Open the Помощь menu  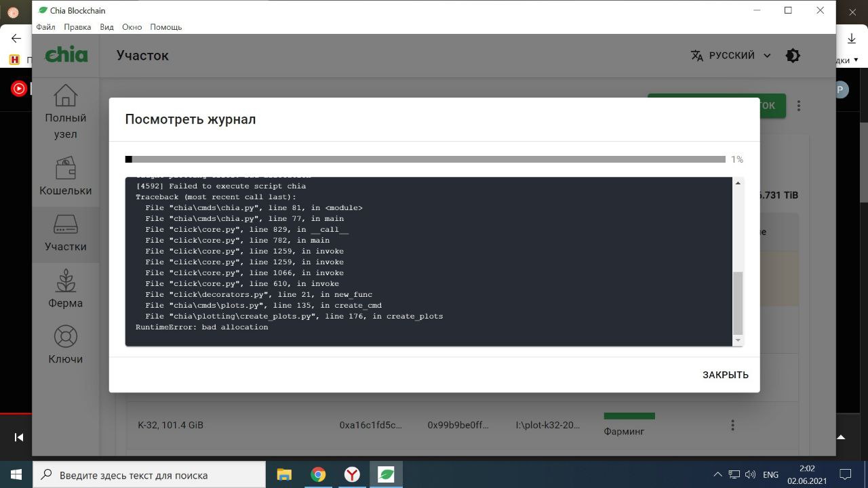[x=166, y=27]
